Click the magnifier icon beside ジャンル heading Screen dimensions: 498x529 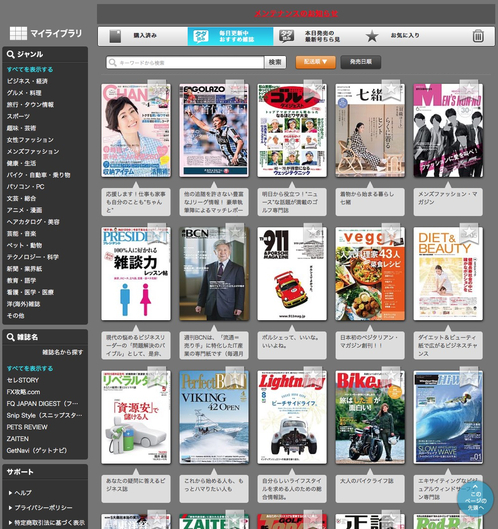(11, 54)
